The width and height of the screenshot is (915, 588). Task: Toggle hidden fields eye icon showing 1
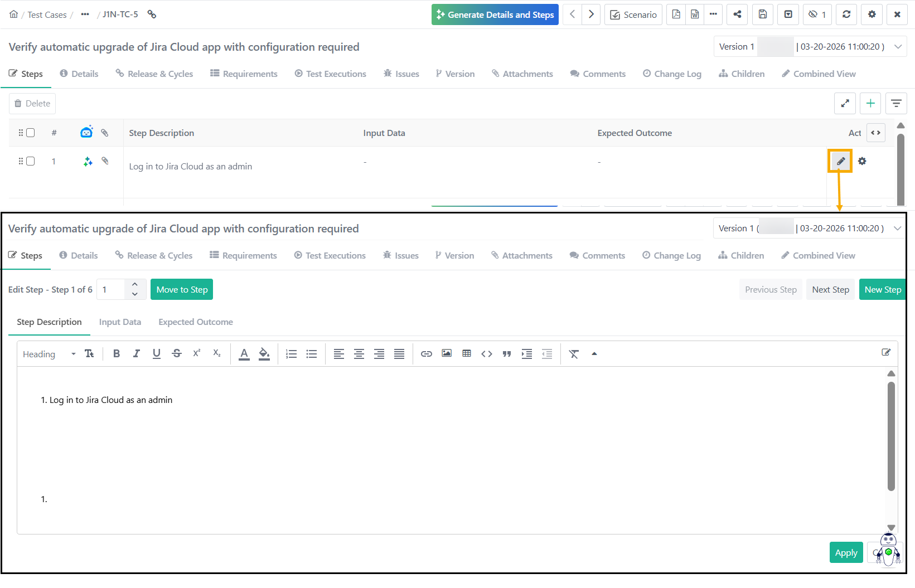817,14
